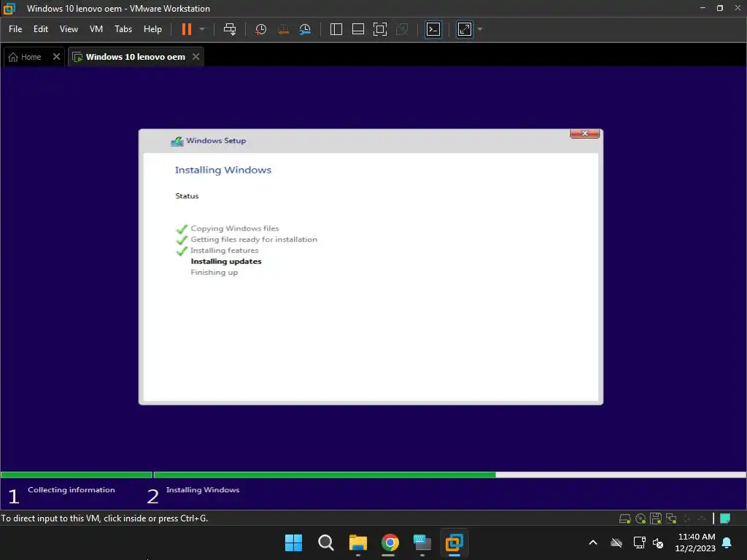Image resolution: width=747 pixels, height=560 pixels.
Task: Click the message log note icon
Action: click(x=725, y=518)
